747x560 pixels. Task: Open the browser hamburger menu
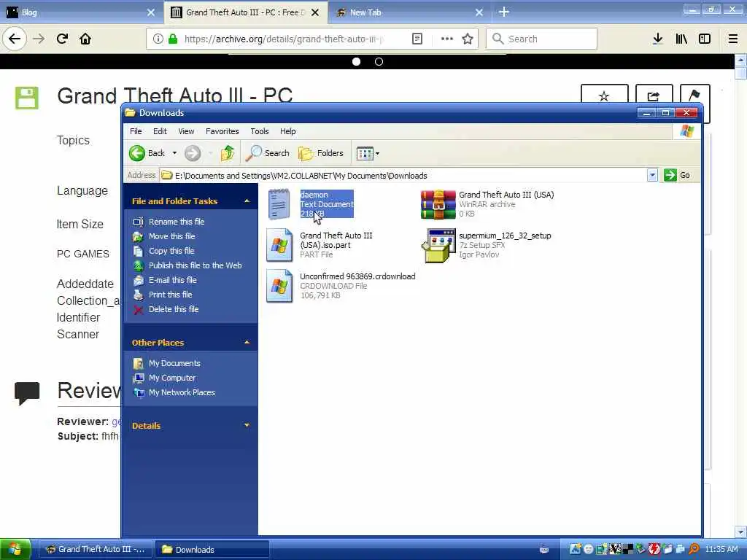point(733,39)
